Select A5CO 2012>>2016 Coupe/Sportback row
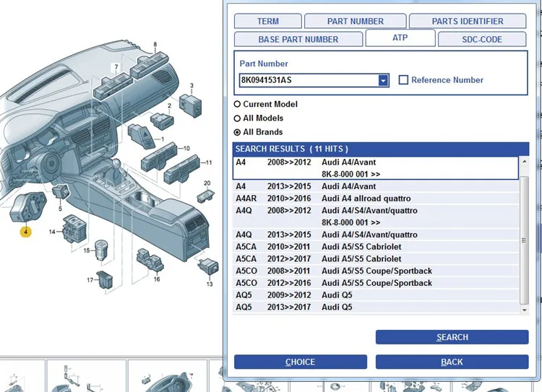 [x=376, y=283]
